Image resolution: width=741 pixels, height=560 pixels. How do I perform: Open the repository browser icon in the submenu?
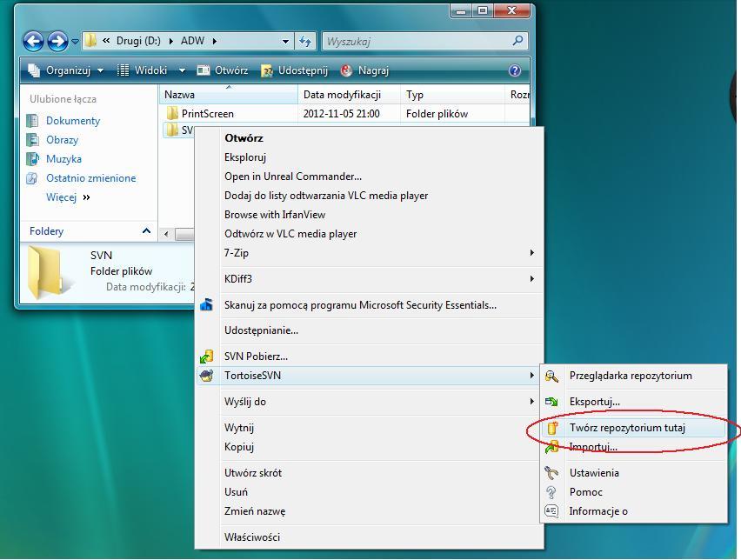coord(551,376)
